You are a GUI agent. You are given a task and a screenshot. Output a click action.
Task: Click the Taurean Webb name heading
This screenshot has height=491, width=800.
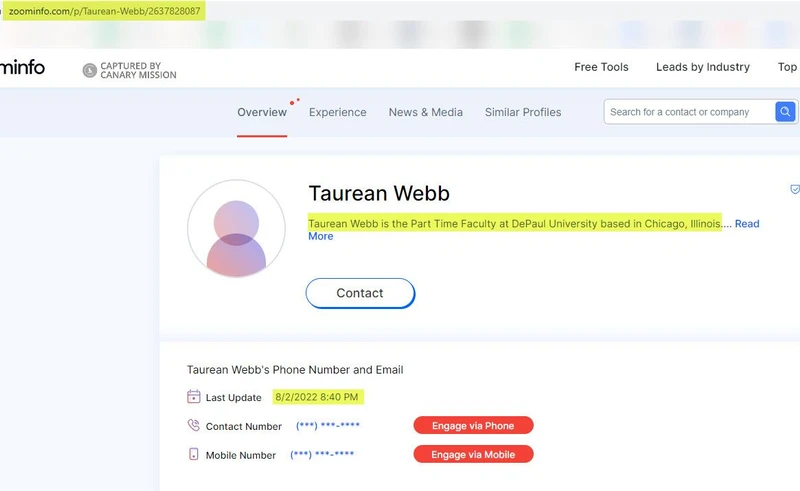point(379,193)
